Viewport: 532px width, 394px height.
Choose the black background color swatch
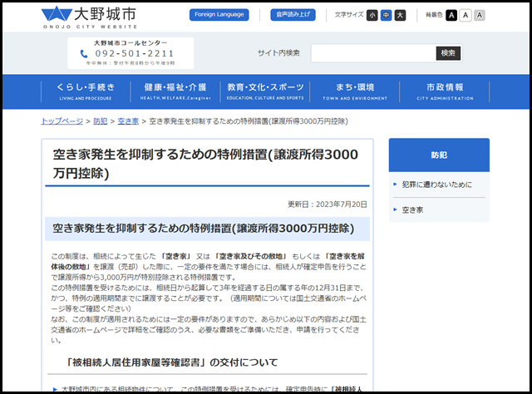coord(451,15)
